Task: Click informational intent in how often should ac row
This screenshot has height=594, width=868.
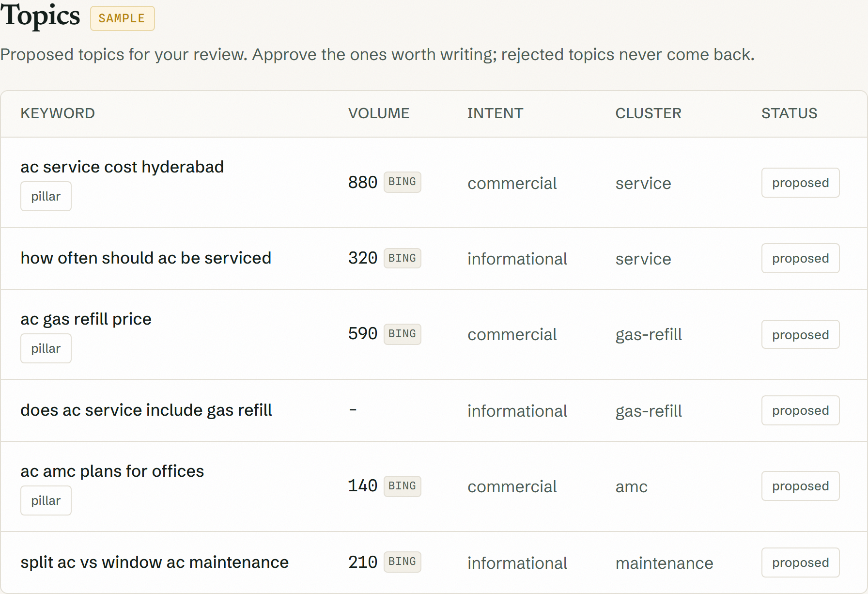Action: pos(517,259)
